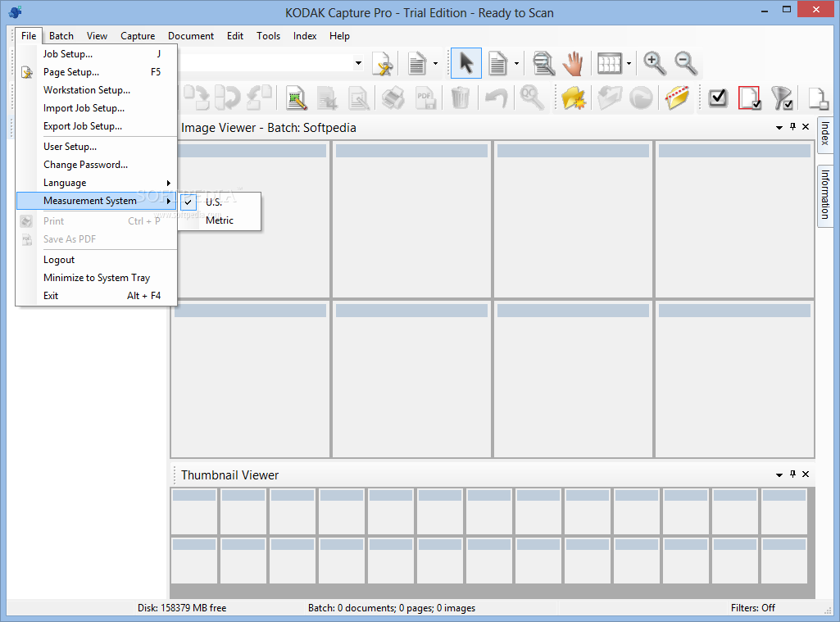Click the PDF save toolbar icon
Screen dimensions: 840x622
425,98
